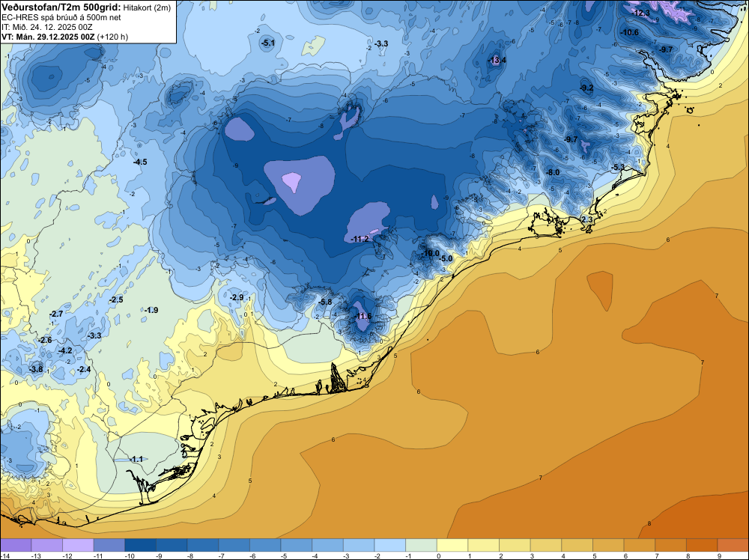Click the -8.0 temperature value
The width and height of the screenshot is (749, 560).
coord(553,172)
